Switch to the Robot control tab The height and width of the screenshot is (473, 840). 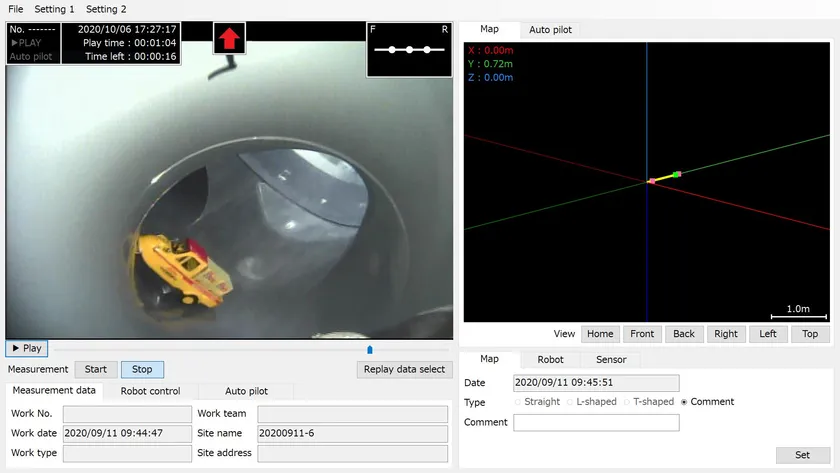pos(150,391)
